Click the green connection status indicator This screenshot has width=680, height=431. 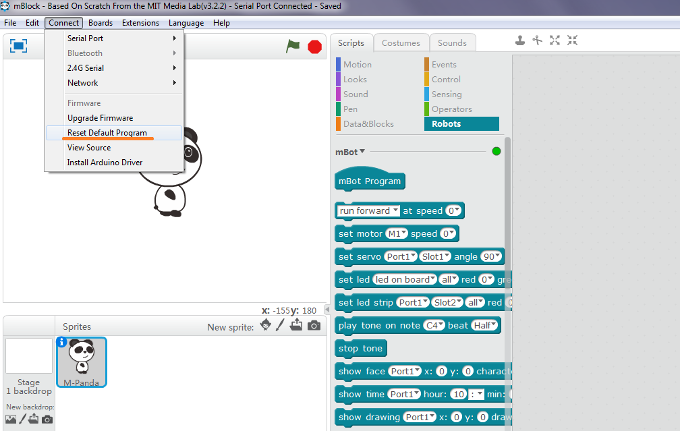[x=497, y=151]
